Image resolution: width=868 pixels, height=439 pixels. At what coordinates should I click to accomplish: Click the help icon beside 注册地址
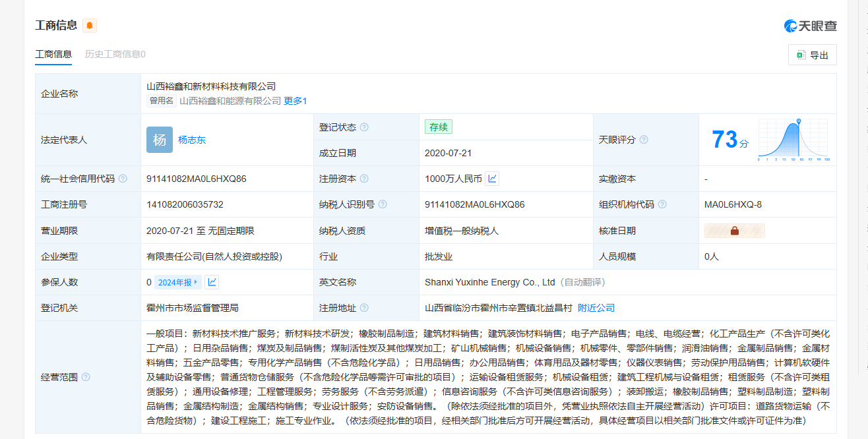pyautogui.click(x=364, y=308)
